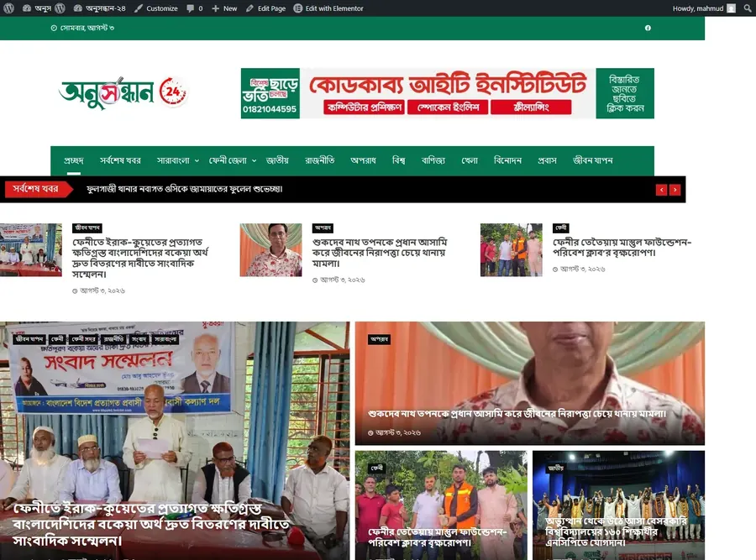Open the প্রচ্ছদ menu item
Image resolution: width=756 pixels, height=560 pixels.
74,160
